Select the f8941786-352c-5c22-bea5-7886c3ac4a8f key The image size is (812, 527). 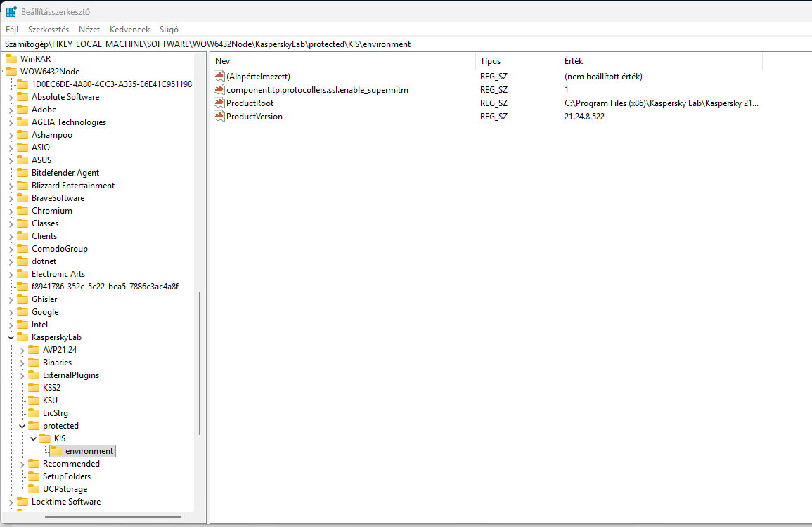point(105,286)
